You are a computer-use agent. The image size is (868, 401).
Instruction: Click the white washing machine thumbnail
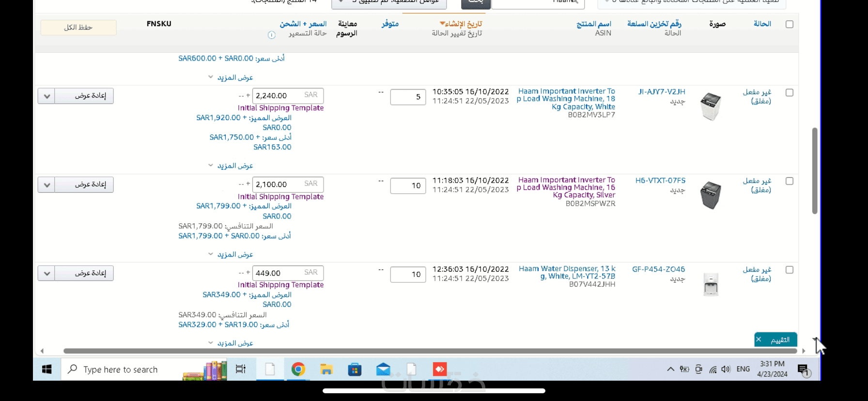(x=711, y=106)
